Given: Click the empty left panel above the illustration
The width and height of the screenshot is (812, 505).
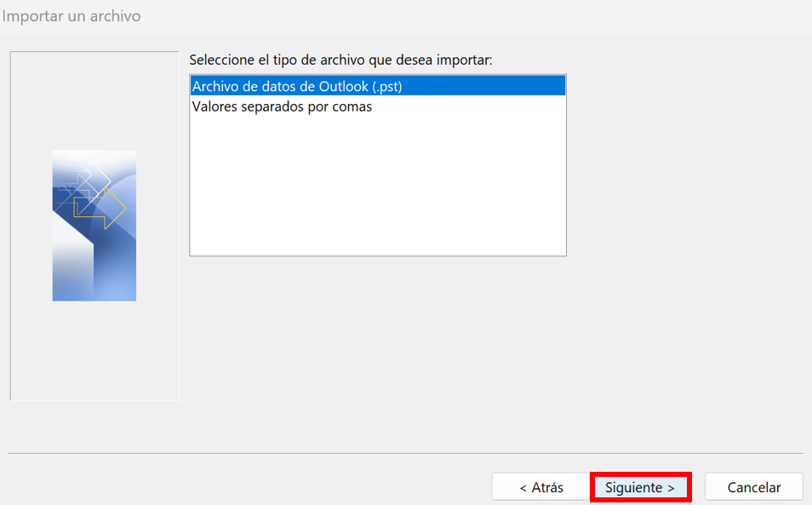Looking at the screenshot, I should tap(94, 101).
